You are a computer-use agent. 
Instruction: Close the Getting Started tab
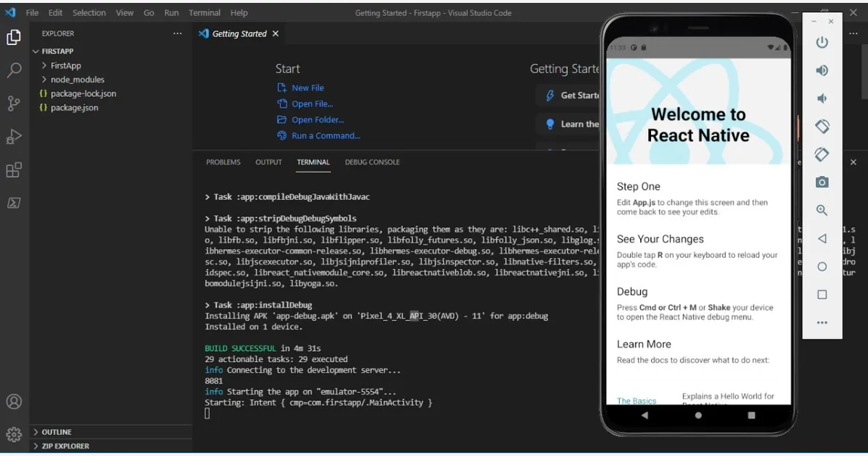pos(276,34)
